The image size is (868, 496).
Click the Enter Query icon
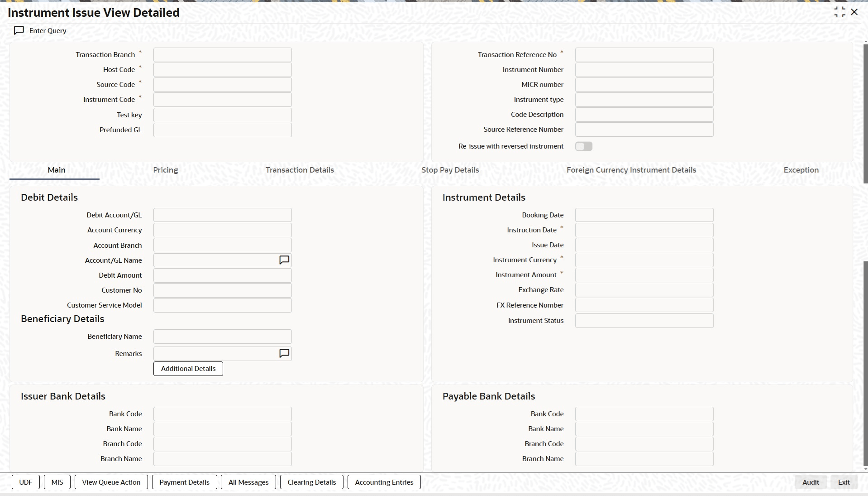[x=19, y=30]
